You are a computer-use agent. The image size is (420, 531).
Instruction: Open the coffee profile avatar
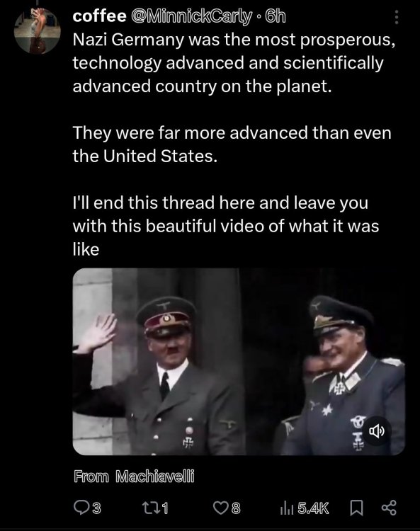[38, 30]
